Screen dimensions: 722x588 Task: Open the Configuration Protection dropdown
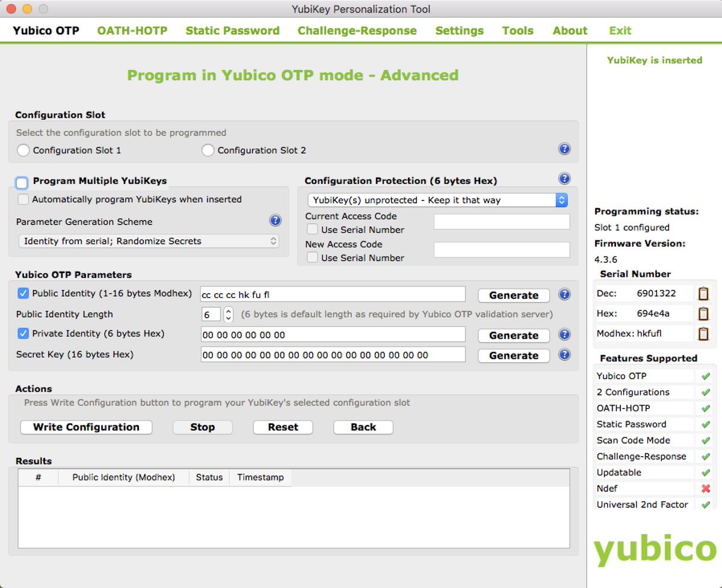tap(437, 200)
